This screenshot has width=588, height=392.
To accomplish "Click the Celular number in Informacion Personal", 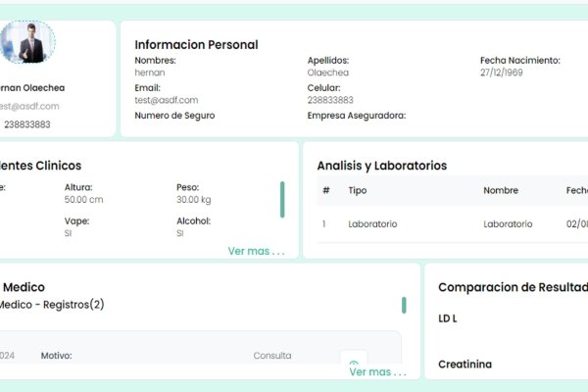I will (330, 100).
